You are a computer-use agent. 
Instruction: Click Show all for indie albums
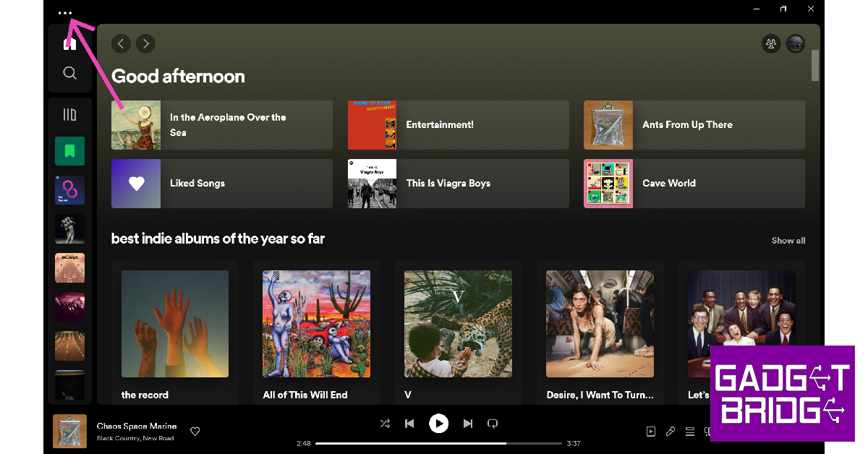788,241
